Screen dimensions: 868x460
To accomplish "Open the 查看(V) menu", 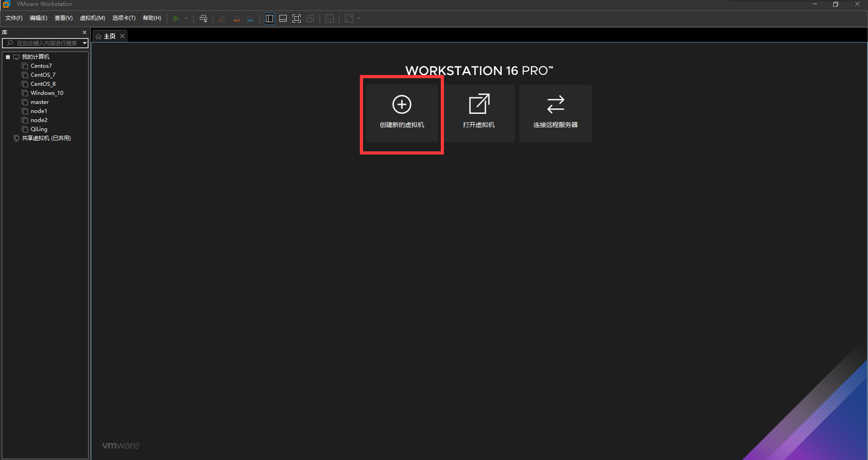I will tap(64, 18).
